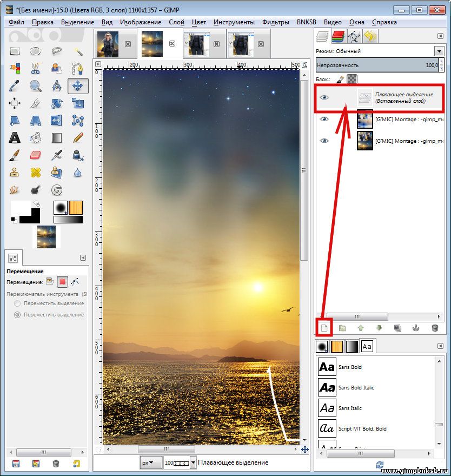Select the Paintbrush tool
The height and width of the screenshot is (476, 451).
pyautogui.click(x=15, y=155)
